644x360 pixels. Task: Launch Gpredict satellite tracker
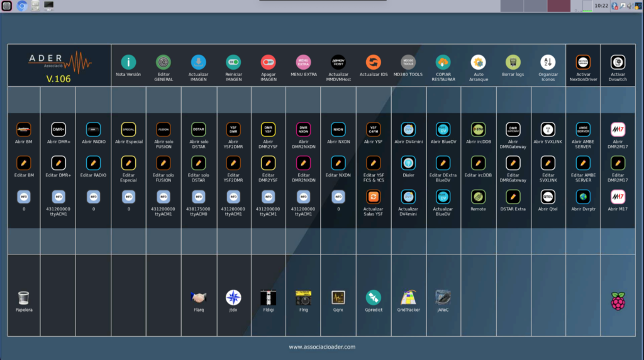[x=374, y=297]
